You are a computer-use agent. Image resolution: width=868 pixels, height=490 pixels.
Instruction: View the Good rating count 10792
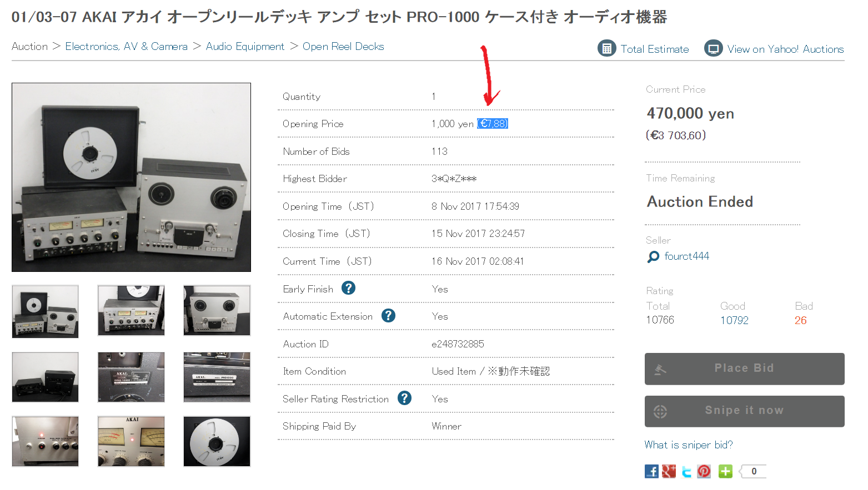pyautogui.click(x=734, y=320)
